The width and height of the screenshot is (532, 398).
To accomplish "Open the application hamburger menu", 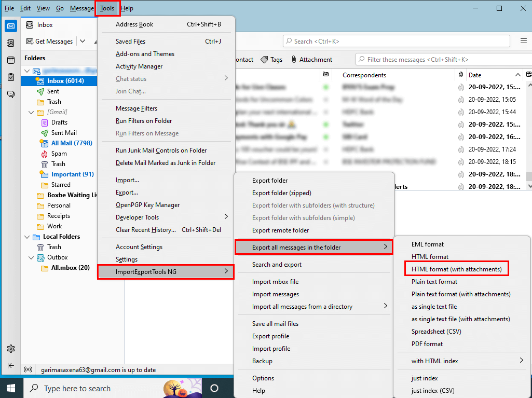I will (x=524, y=41).
